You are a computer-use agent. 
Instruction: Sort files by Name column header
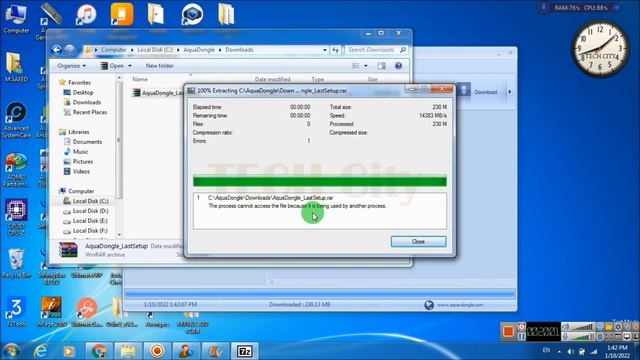140,79
